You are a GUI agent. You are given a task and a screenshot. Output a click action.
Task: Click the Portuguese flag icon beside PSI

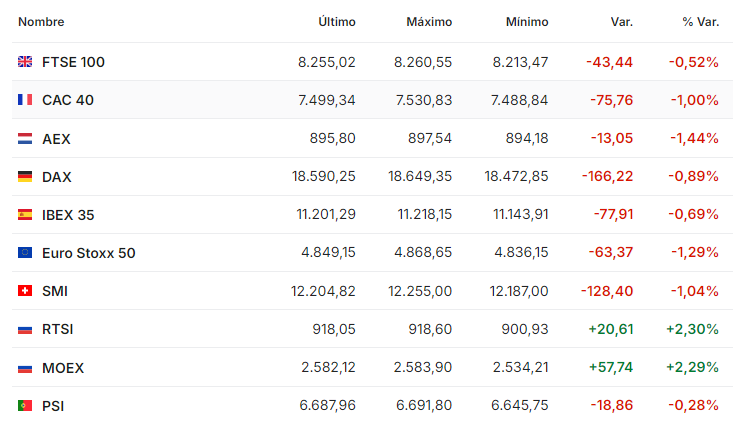click(x=25, y=406)
